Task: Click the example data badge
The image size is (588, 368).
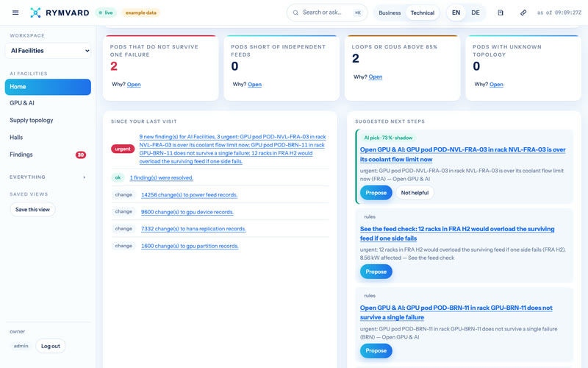Action: click(140, 13)
